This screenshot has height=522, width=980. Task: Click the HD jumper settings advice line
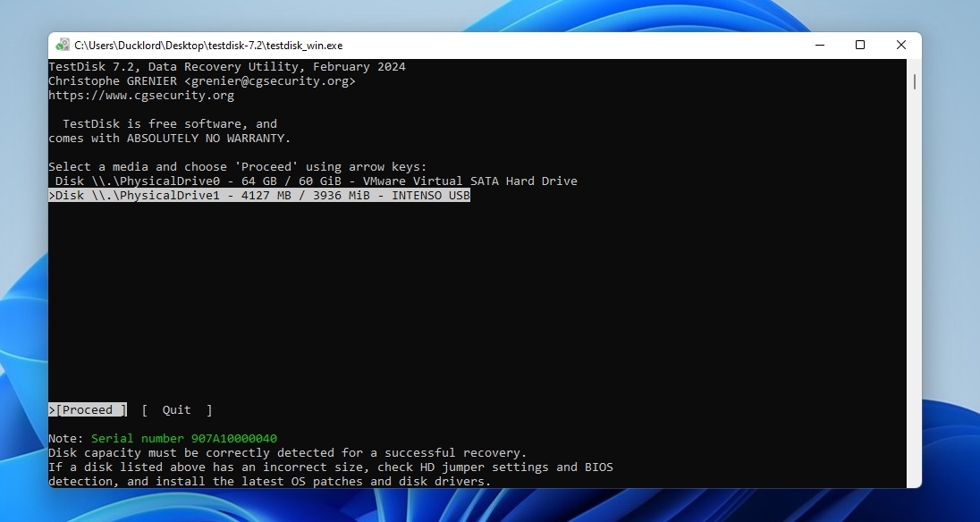pyautogui.click(x=331, y=467)
